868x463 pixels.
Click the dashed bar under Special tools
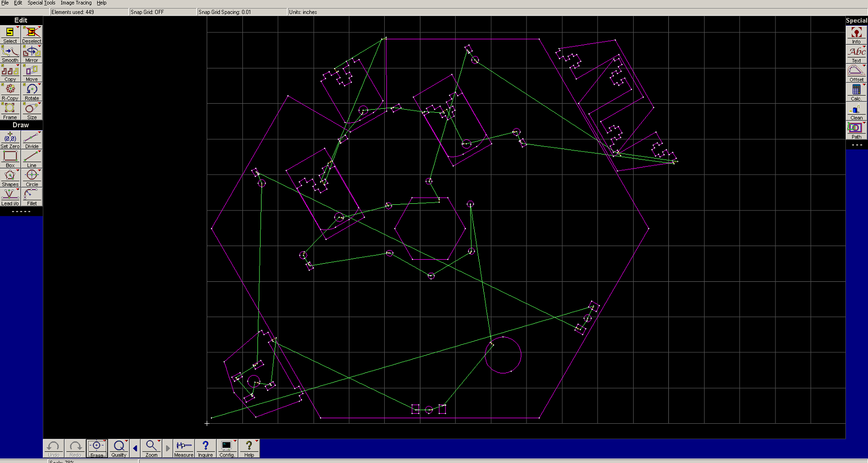coord(856,145)
